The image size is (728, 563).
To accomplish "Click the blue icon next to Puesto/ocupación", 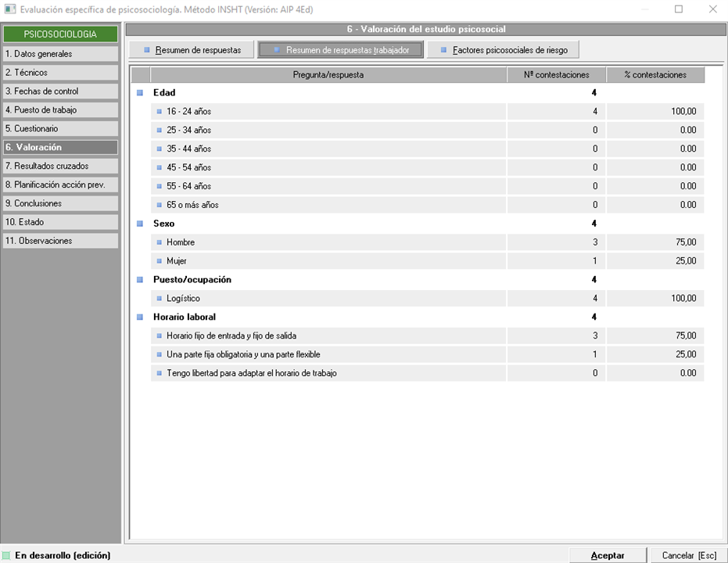I will tap(140, 280).
